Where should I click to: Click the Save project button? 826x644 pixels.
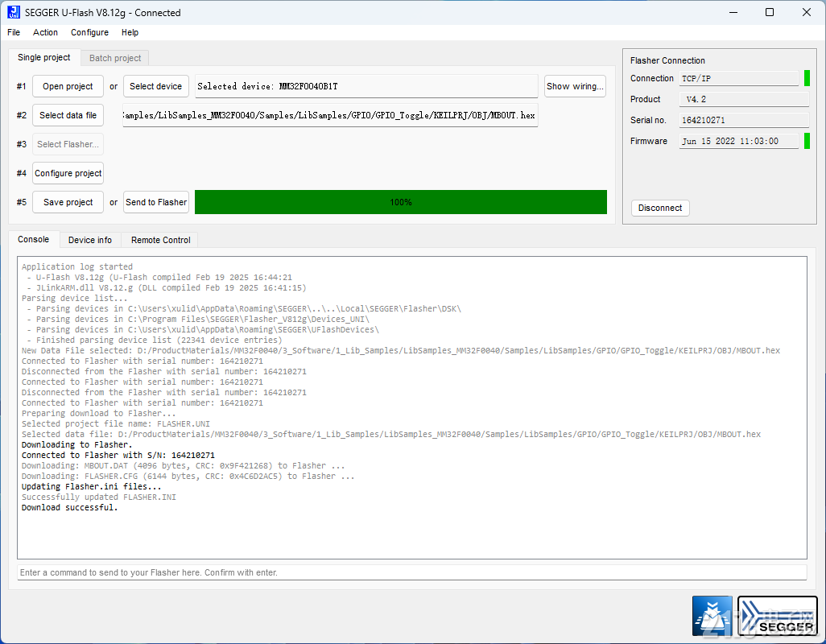[x=68, y=202]
